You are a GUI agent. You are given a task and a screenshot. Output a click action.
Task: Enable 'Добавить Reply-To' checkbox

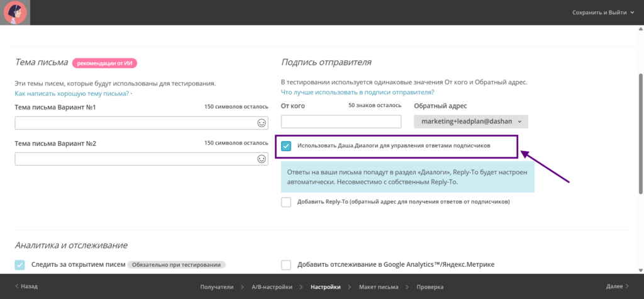click(x=286, y=202)
